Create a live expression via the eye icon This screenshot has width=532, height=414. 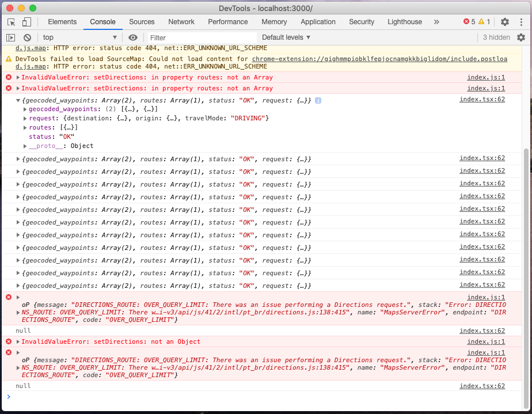[134, 37]
